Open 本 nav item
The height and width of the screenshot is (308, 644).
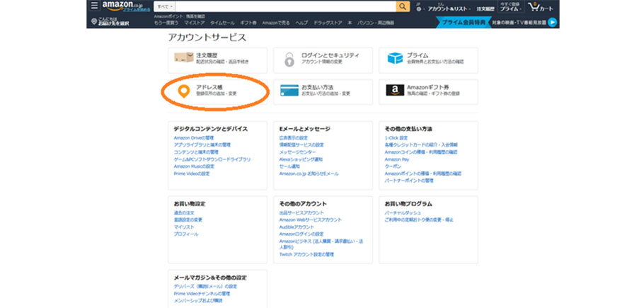coord(350,23)
